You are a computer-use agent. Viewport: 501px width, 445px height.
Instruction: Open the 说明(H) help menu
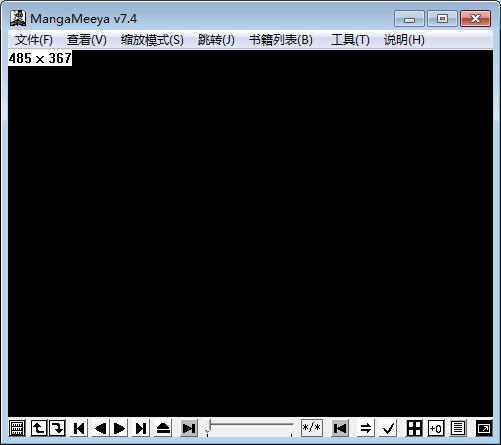point(404,40)
